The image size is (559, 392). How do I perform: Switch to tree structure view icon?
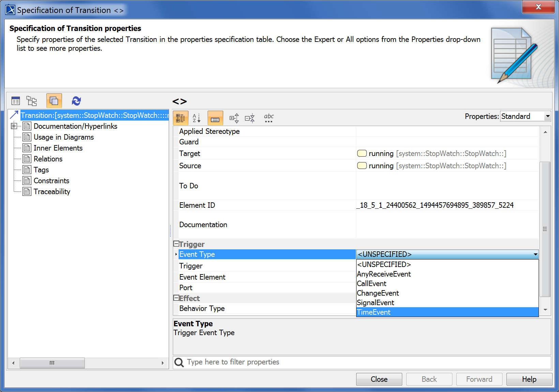coord(32,101)
